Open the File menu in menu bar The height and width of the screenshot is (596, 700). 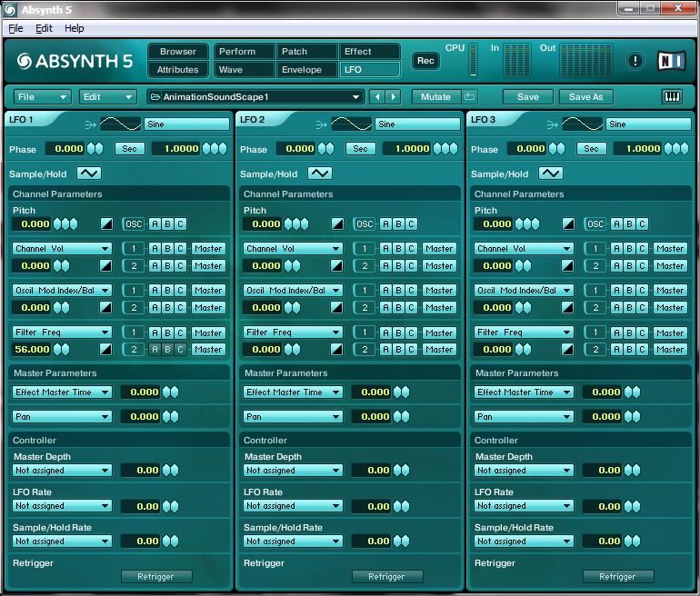pyautogui.click(x=15, y=28)
